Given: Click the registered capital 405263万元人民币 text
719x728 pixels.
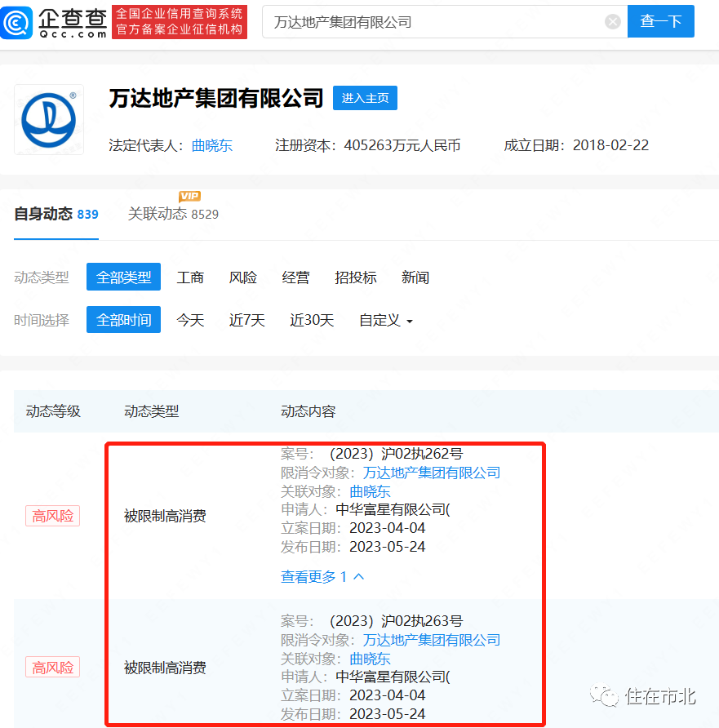Looking at the screenshot, I should (x=402, y=145).
